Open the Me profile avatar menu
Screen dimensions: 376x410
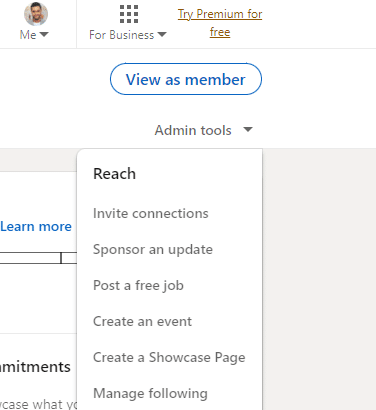pyautogui.click(x=36, y=14)
